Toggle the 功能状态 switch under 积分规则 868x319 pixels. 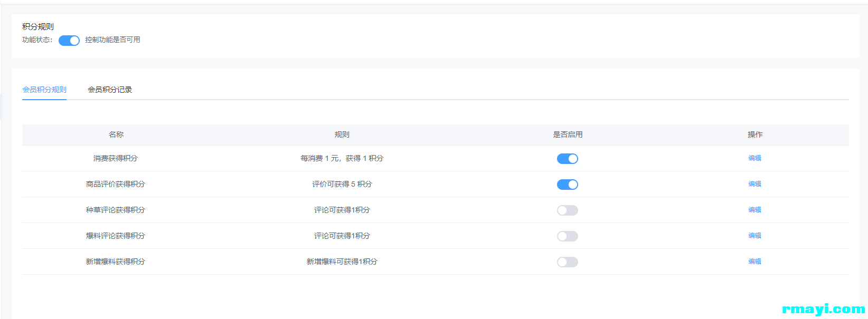coord(69,41)
